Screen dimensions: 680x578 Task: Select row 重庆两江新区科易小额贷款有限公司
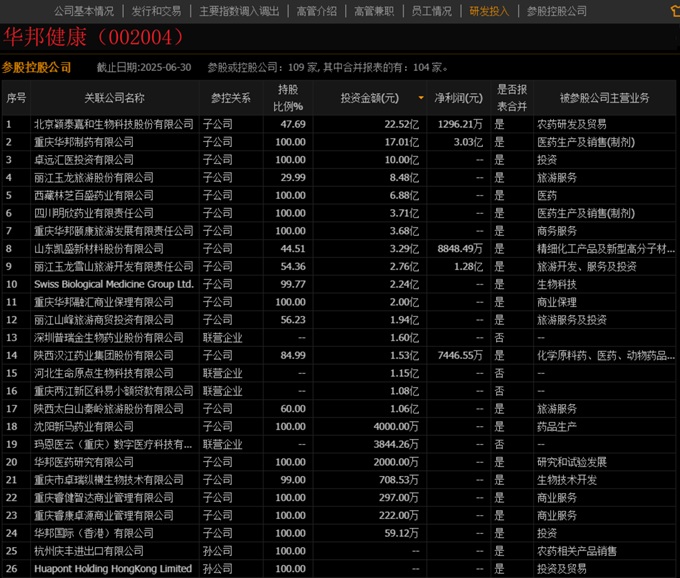(339, 391)
